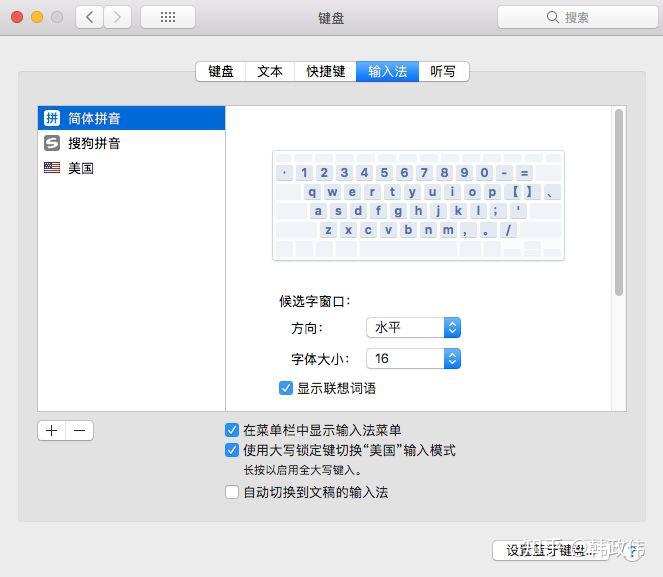Select the 搜狗拼音 Sogou icon entry
This screenshot has width=663, height=577.
52,143
